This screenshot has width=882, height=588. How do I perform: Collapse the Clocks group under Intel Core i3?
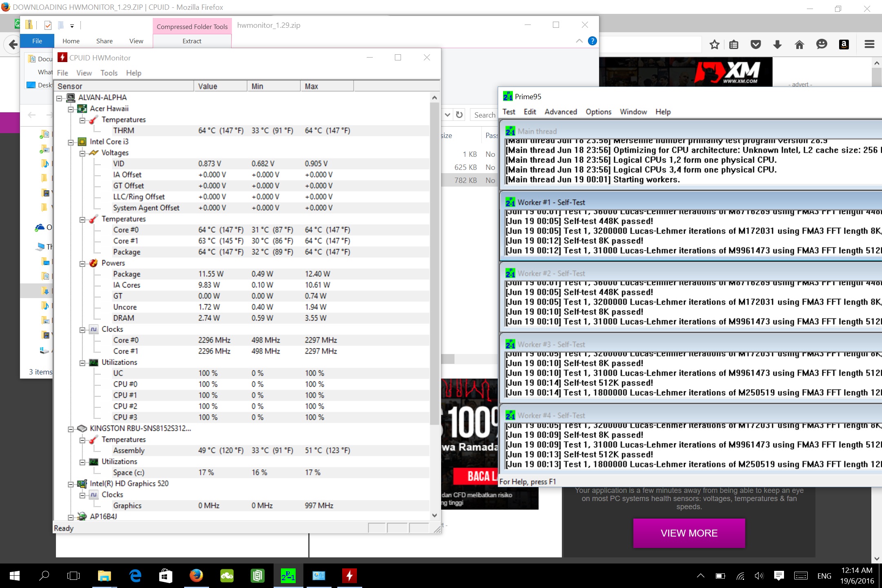(82, 330)
